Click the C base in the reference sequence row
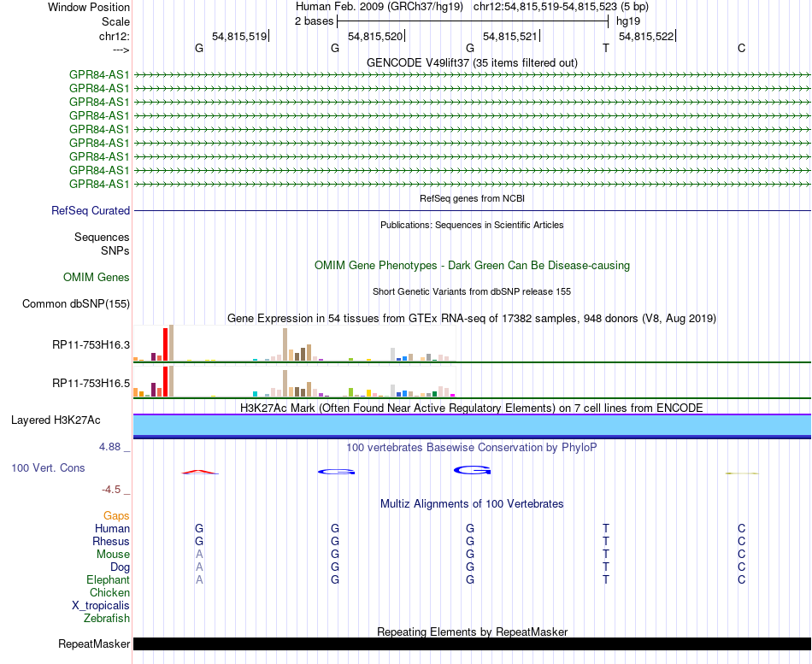The width and height of the screenshot is (812, 664). click(742, 48)
